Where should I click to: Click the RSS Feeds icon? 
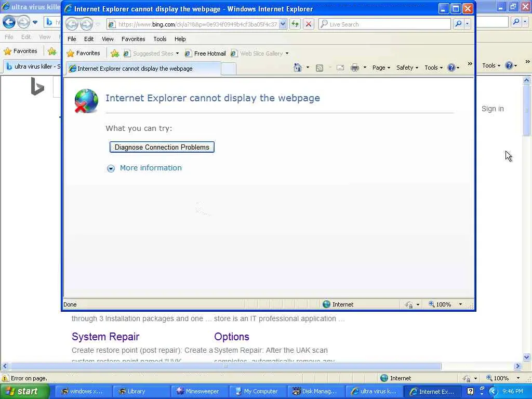point(320,68)
